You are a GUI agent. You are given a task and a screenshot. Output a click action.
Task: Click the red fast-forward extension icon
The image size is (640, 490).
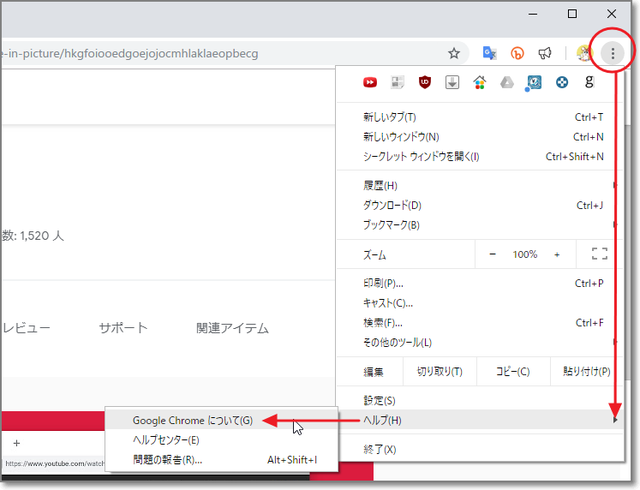[371, 83]
